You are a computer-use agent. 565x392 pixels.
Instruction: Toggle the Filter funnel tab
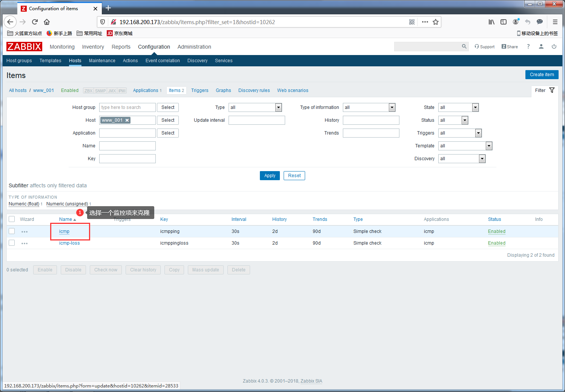point(545,90)
